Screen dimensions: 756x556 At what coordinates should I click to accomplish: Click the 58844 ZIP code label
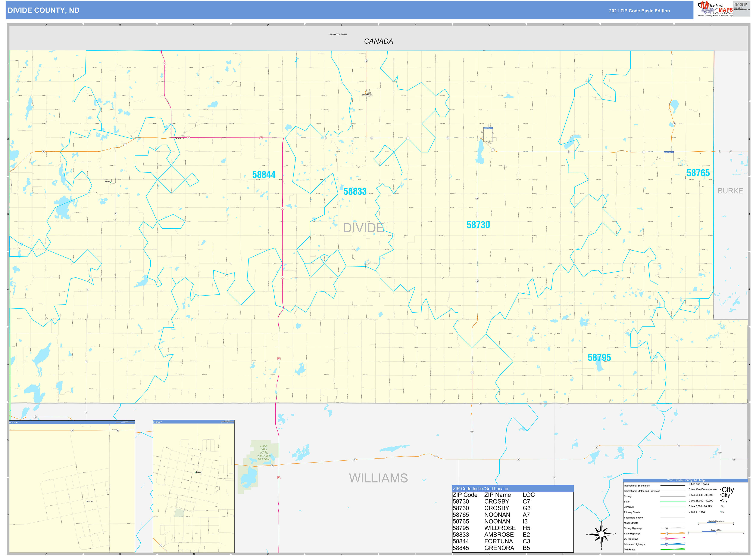tap(264, 175)
